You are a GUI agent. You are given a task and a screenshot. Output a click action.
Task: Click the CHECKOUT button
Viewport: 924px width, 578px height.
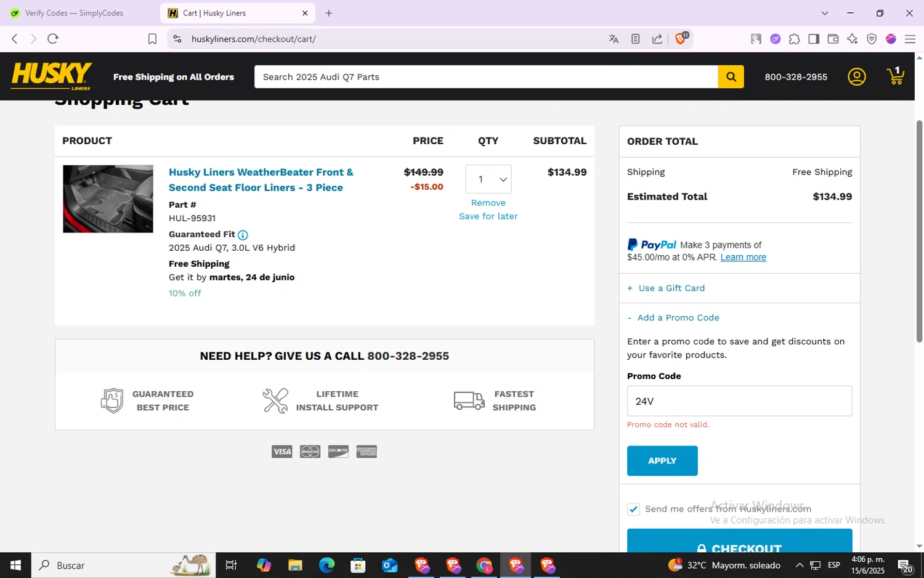coord(739,540)
